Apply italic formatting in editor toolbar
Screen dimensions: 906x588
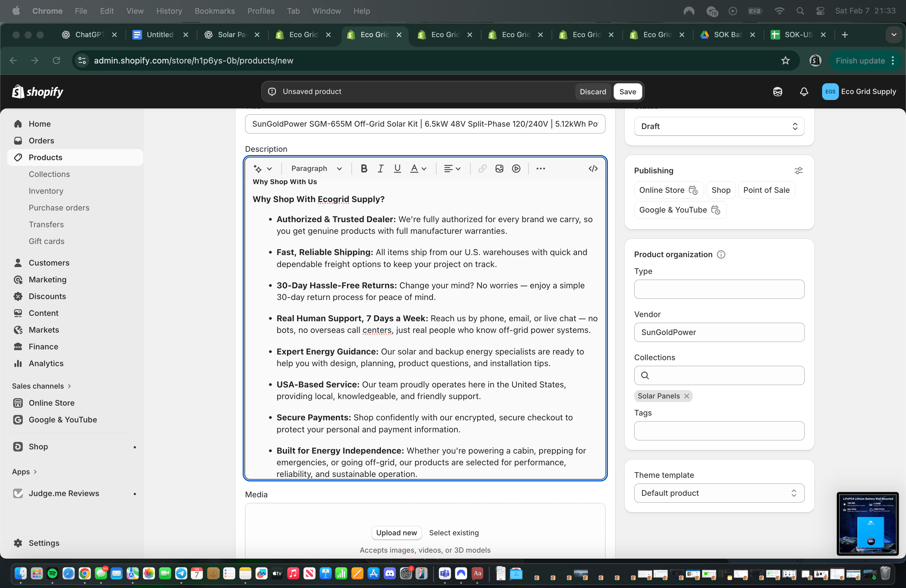point(380,169)
